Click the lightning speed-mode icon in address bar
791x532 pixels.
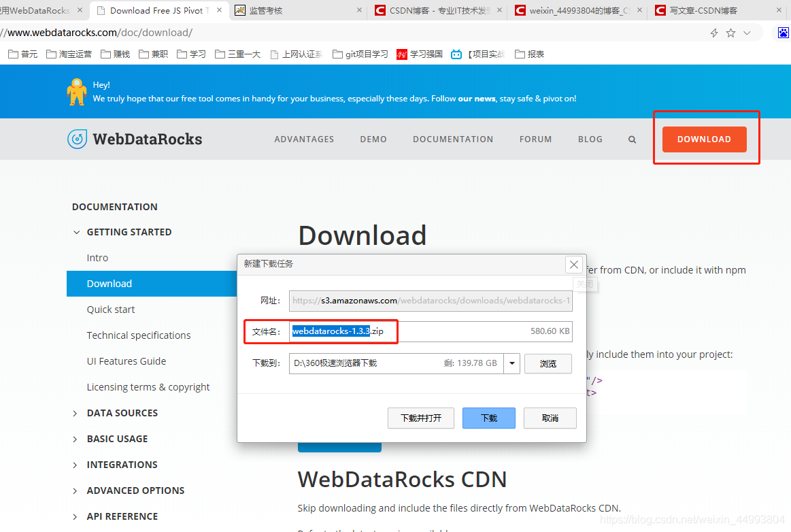click(714, 33)
